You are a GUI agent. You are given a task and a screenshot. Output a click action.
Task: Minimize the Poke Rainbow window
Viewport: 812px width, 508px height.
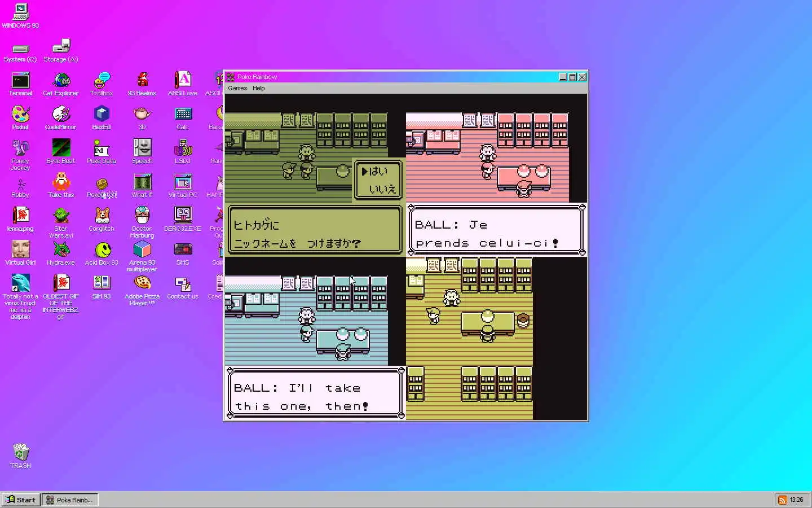pyautogui.click(x=563, y=77)
